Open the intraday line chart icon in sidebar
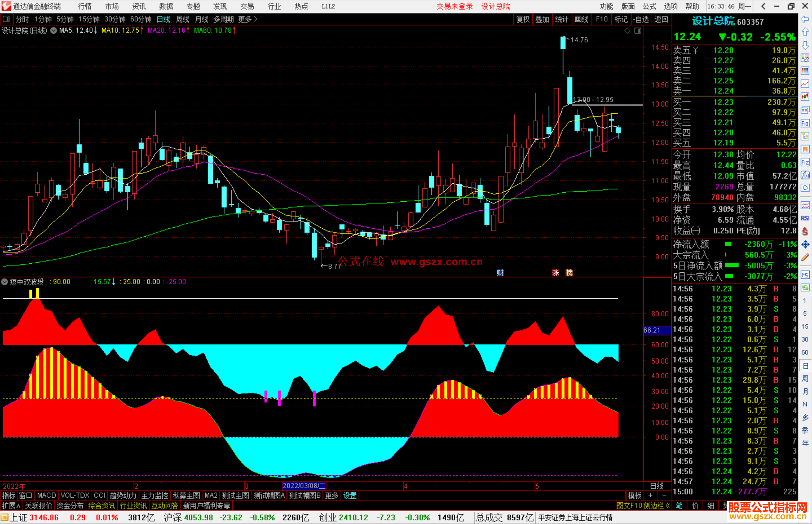Viewport: 812px width, 524px height. click(805, 84)
